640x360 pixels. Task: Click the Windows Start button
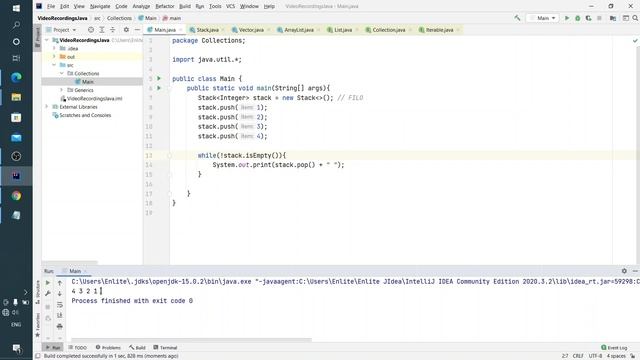[x=16, y=8]
